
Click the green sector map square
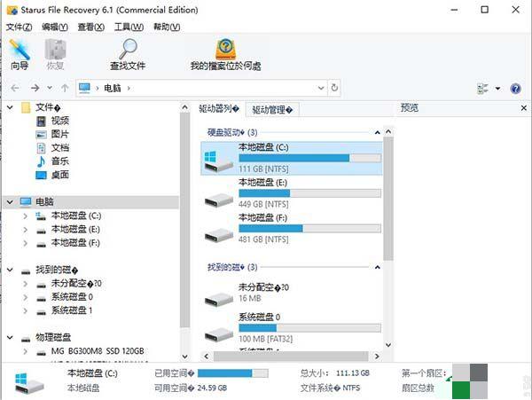pos(461,390)
